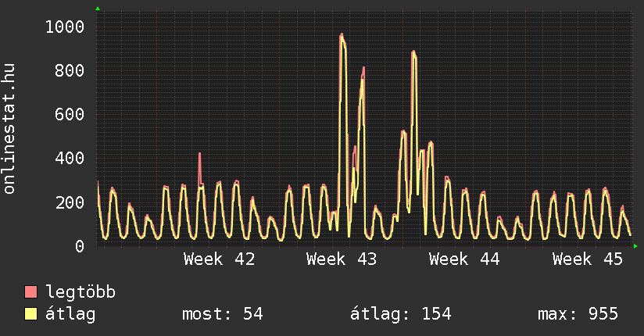Click the Week 42 axis label
The image size is (644, 336).
(x=219, y=259)
